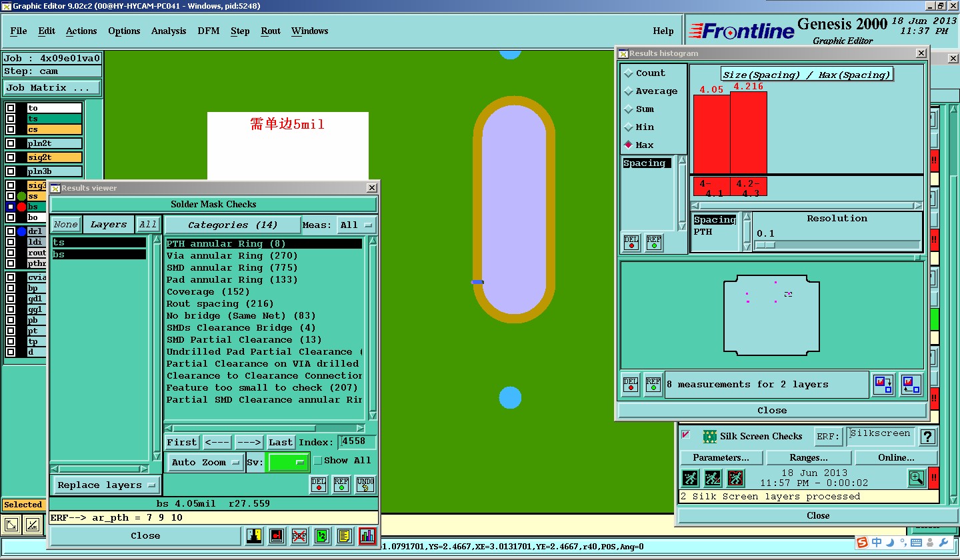Open the Help menu
Screen dimensions: 960x560
[x=663, y=31]
